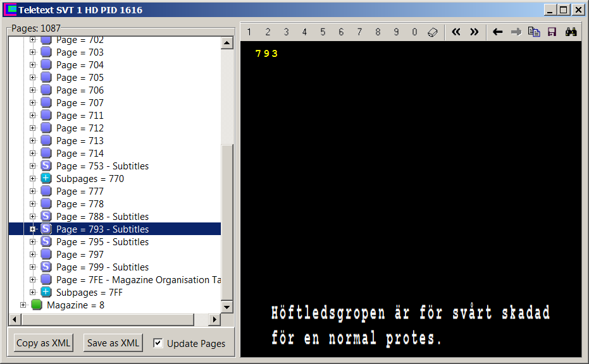Click the vertical scrollbar thumb

click(x=227, y=221)
